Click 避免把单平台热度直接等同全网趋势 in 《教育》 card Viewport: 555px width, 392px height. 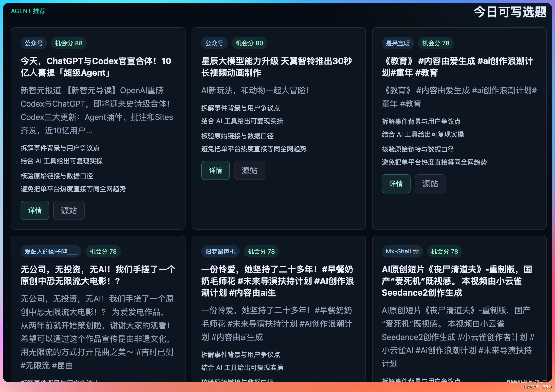(x=434, y=162)
